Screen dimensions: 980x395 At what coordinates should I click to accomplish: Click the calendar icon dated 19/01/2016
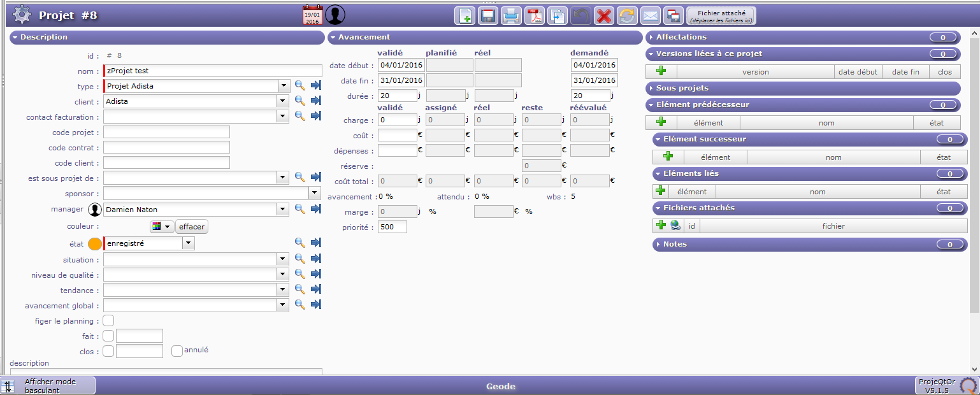pos(312,15)
